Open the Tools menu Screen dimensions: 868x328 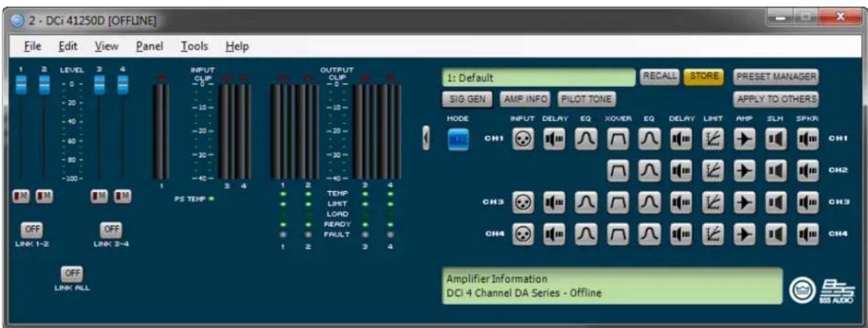(x=195, y=46)
